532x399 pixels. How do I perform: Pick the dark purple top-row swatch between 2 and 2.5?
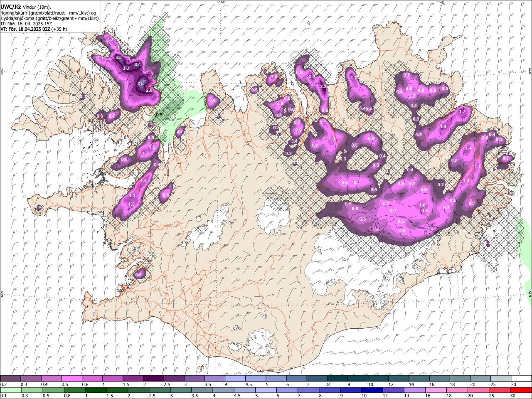tap(153, 379)
